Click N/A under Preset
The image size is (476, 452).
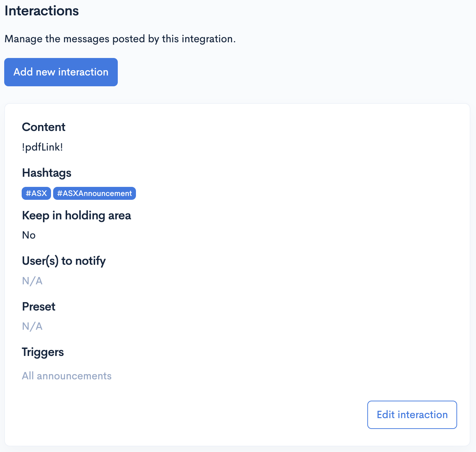tap(32, 326)
